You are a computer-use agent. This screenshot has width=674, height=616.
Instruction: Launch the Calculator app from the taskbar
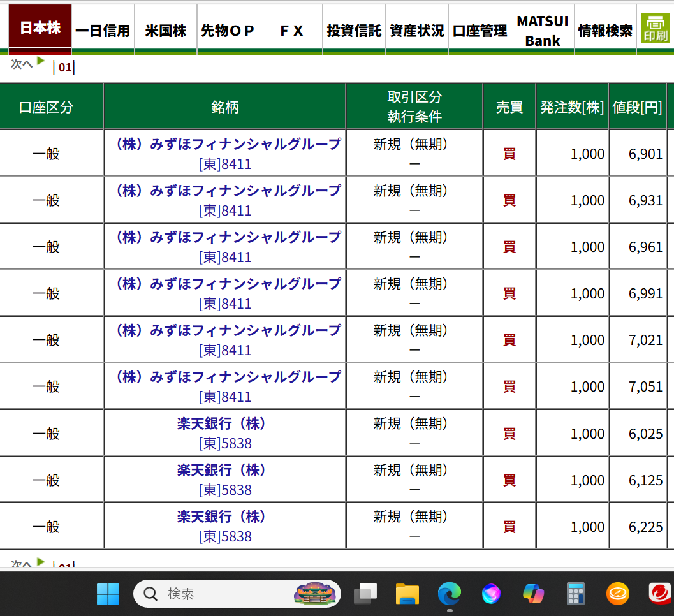coord(575,594)
